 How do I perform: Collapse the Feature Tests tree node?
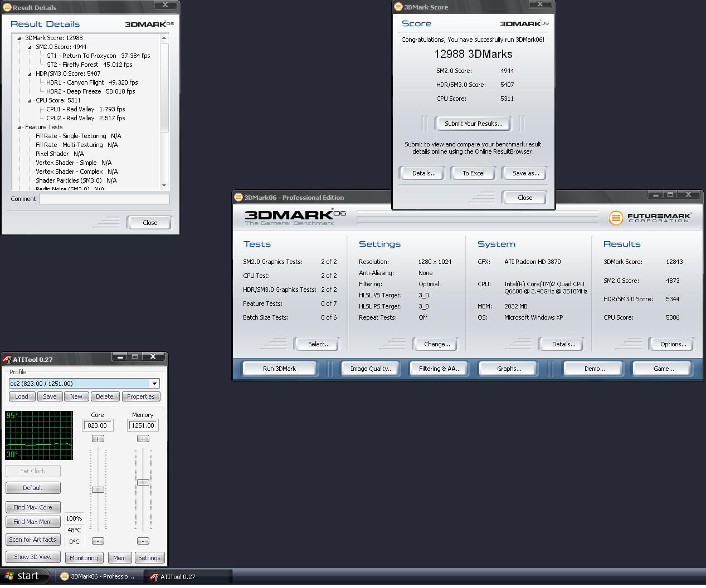(20, 128)
